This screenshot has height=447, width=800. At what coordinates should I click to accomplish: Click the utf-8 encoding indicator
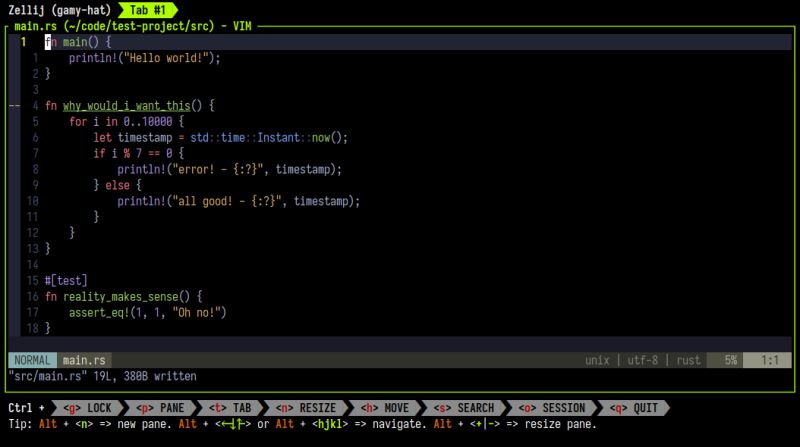click(x=642, y=360)
